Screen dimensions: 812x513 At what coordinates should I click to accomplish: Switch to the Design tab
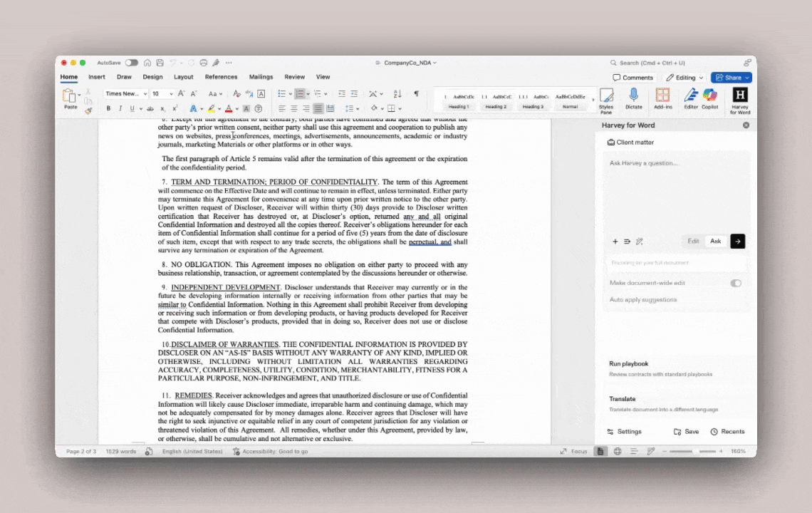(152, 77)
